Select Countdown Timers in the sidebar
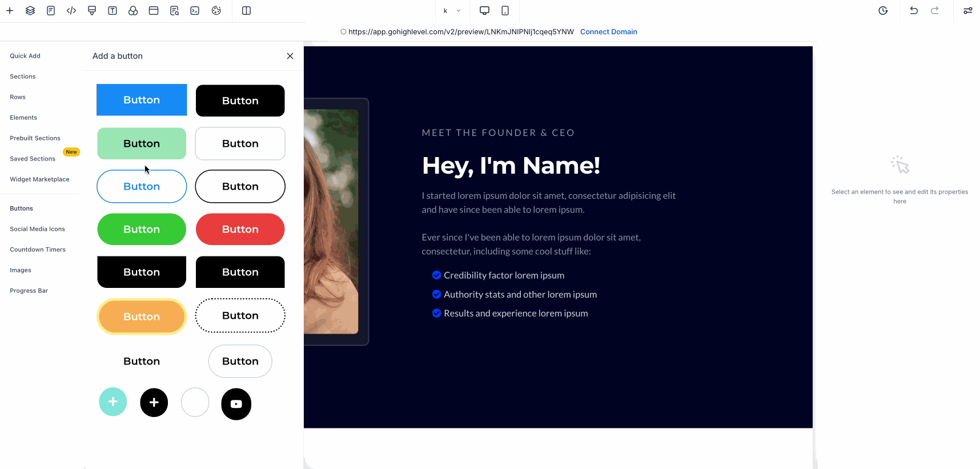 38,250
